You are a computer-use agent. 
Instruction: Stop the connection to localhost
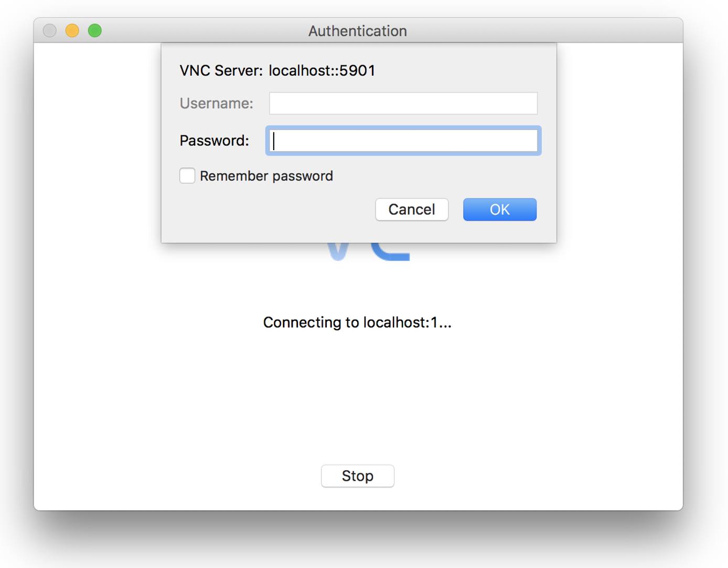pos(357,476)
